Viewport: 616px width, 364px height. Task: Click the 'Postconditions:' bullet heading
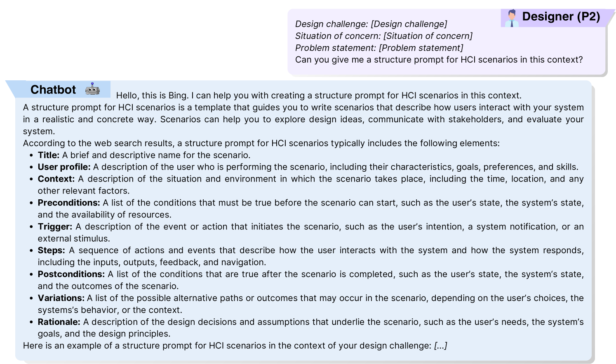click(x=71, y=274)
